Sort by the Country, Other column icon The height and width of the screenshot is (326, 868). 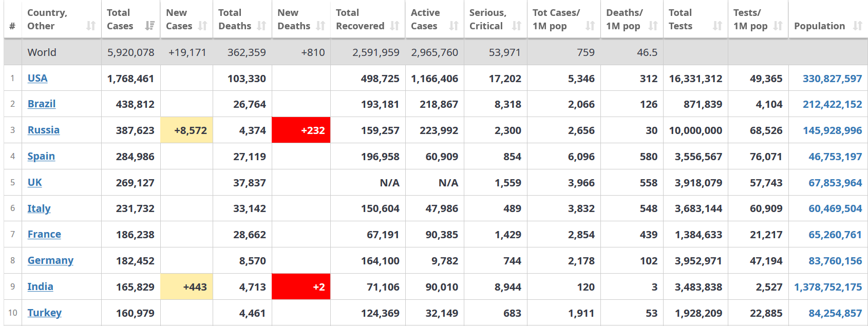click(x=91, y=26)
